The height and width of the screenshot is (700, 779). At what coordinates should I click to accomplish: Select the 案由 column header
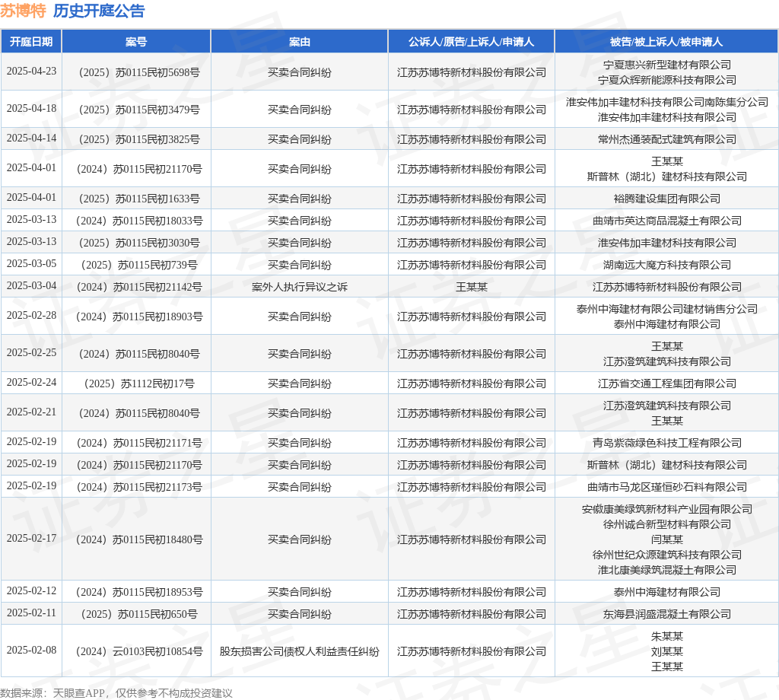tap(300, 42)
